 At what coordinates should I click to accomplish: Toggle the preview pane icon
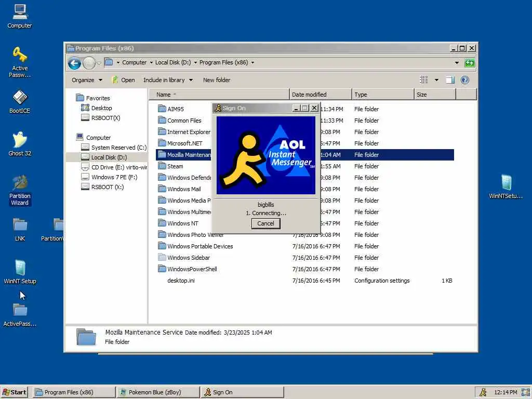tap(450, 80)
